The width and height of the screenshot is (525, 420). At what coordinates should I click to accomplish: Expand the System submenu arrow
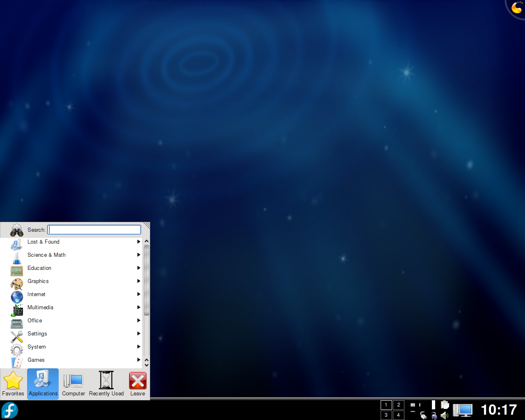coord(139,347)
